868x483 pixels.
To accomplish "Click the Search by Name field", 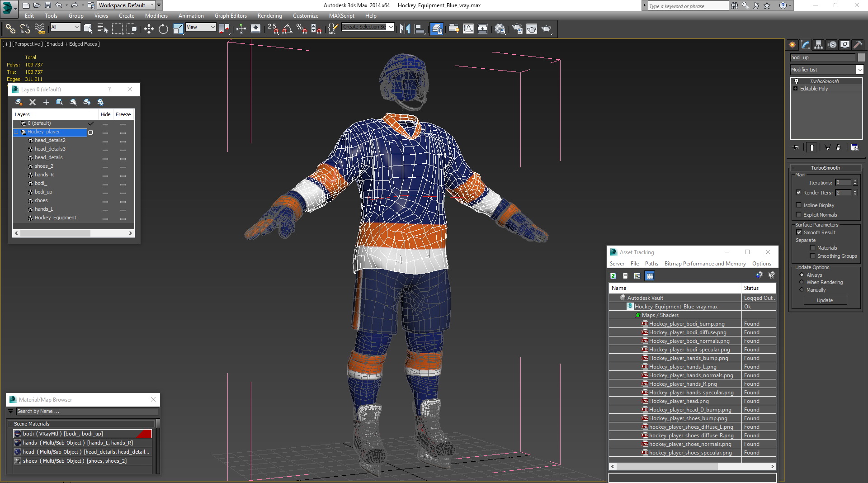I will coord(87,412).
